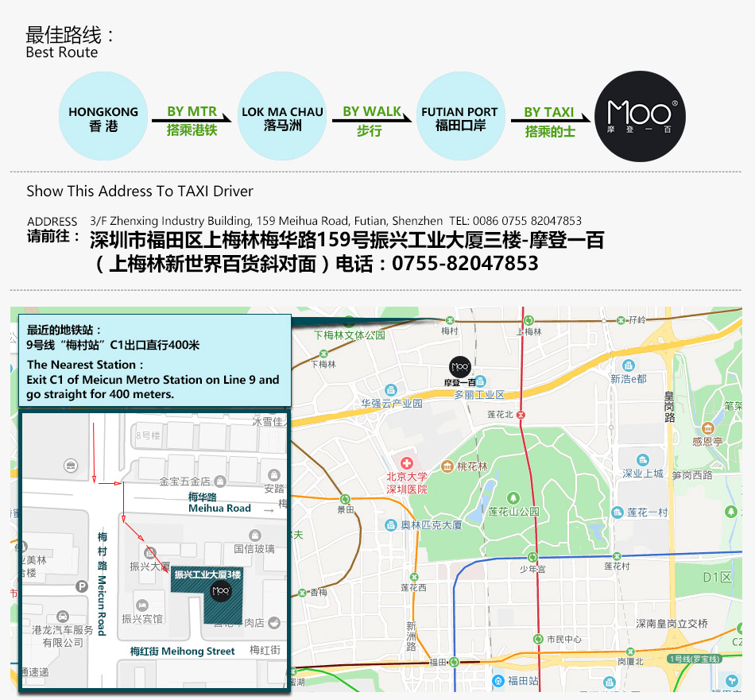The image size is (755, 700).
Task: Click the English address line '3/F Zhenxing Industry Building'
Action: pos(266,221)
